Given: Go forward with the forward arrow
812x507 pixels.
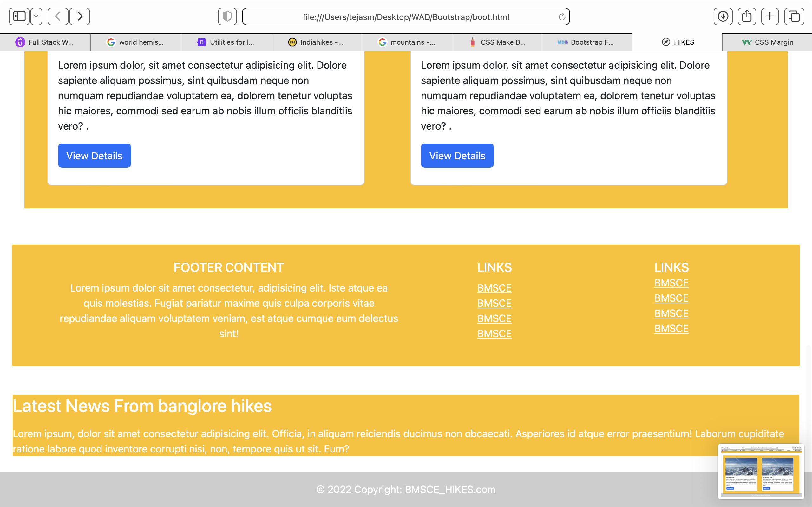Looking at the screenshot, I should tap(80, 16).
